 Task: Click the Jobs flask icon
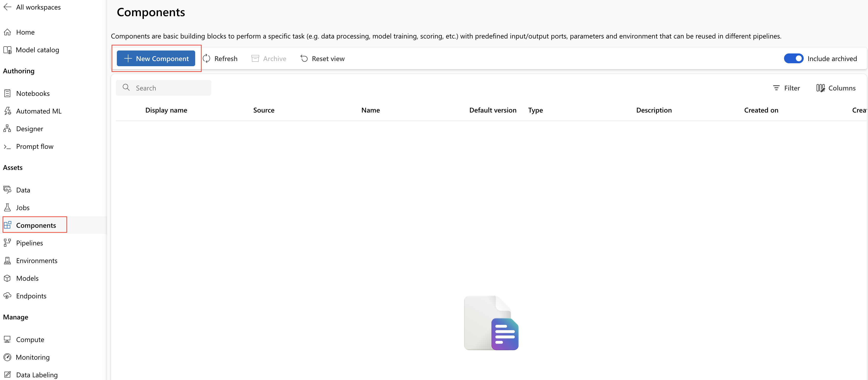pos(7,208)
